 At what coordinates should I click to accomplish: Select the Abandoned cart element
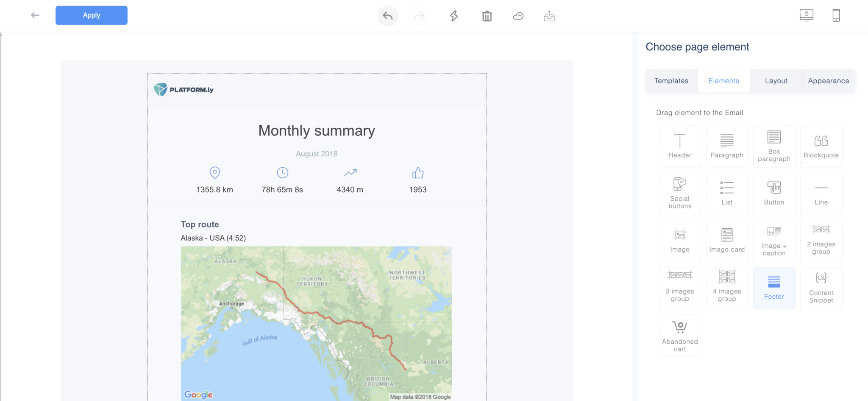coord(680,335)
